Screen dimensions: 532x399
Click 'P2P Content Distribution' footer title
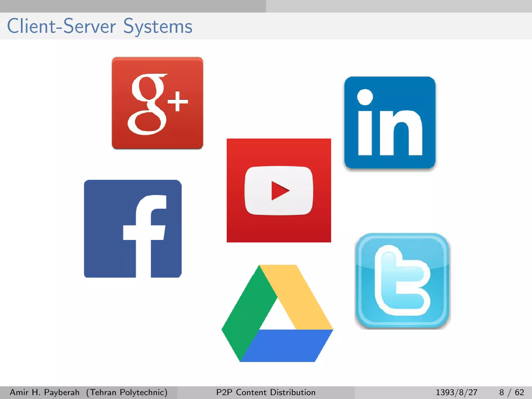(x=266, y=392)
